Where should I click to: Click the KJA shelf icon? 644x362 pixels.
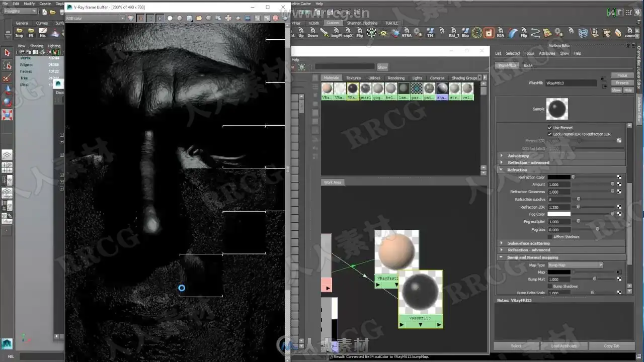(501, 33)
